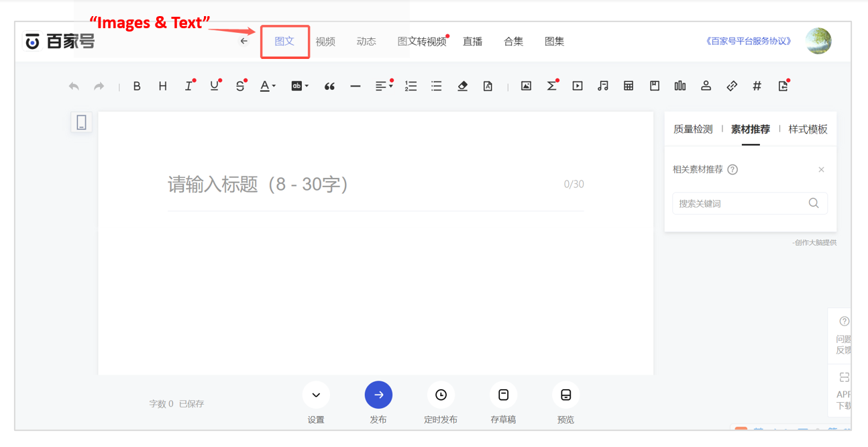Open the 合集 tab
The image size is (868, 447).
click(x=514, y=42)
